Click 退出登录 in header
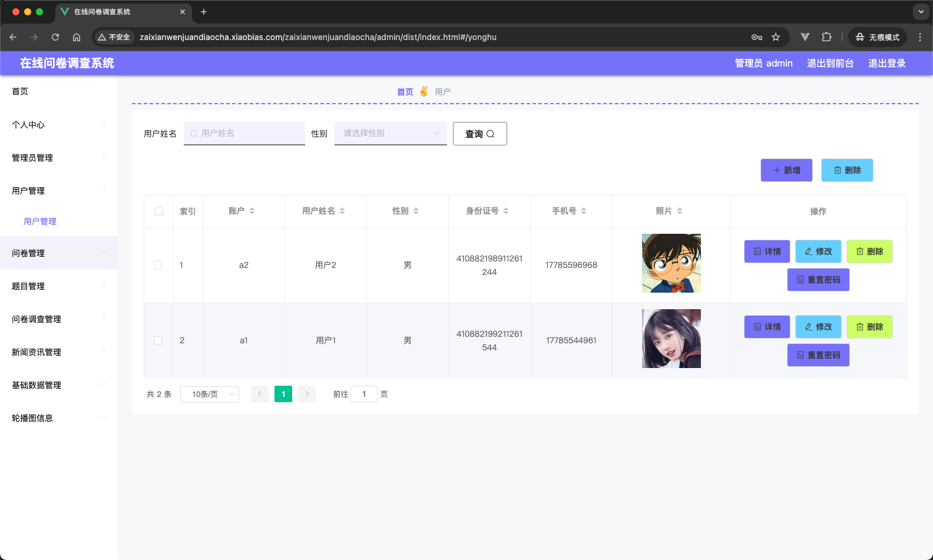This screenshot has height=560, width=933. (x=887, y=63)
